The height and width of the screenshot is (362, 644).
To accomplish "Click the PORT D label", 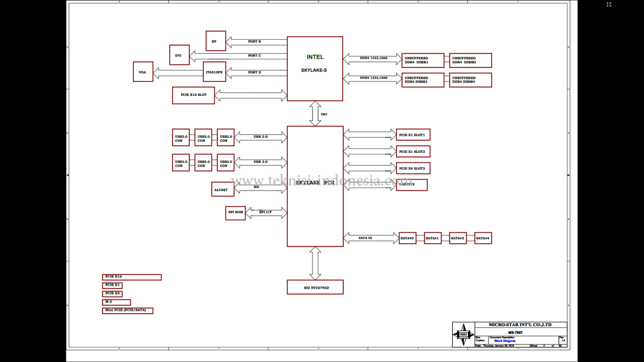I will coord(255,72).
